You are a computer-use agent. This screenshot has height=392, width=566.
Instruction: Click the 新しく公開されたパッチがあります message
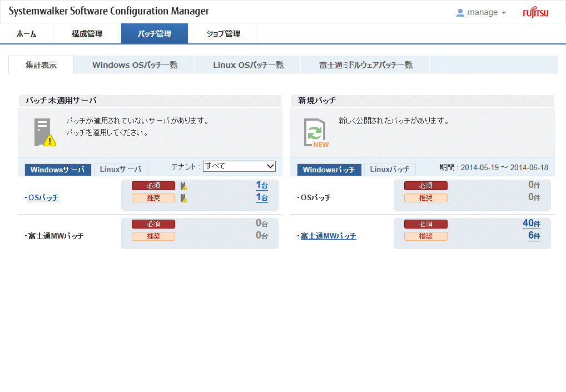coord(394,121)
